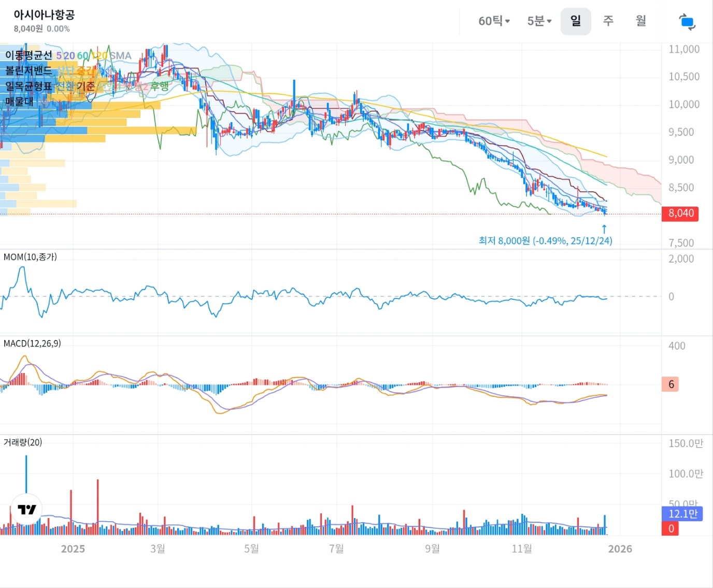The width and height of the screenshot is (713, 588).
Task: Open the 아시아나항공 stock title
Action: 44,15
